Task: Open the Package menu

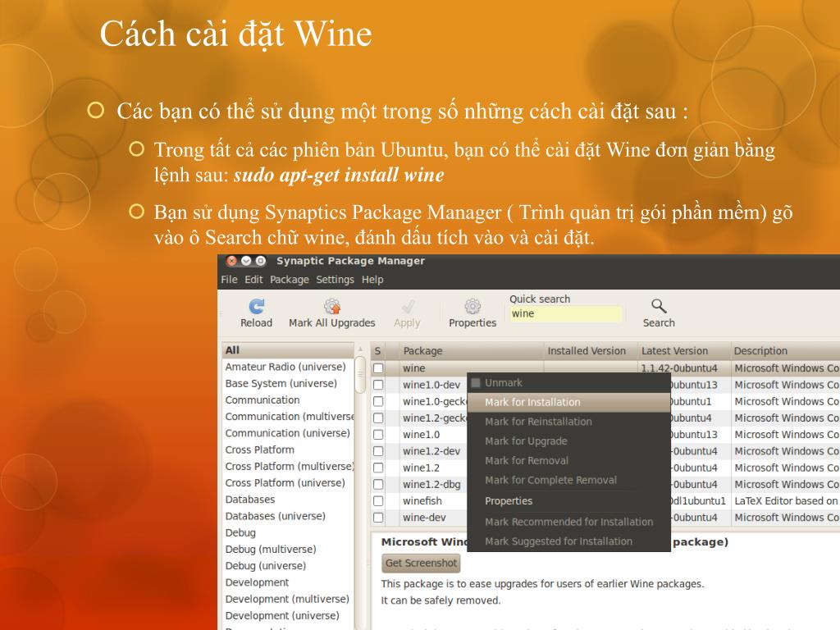Action: (x=290, y=280)
